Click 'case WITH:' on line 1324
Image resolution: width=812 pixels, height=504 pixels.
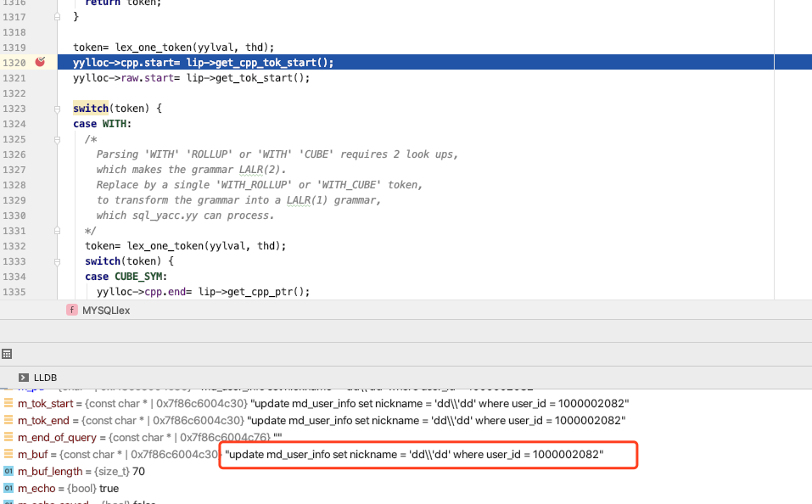click(103, 124)
